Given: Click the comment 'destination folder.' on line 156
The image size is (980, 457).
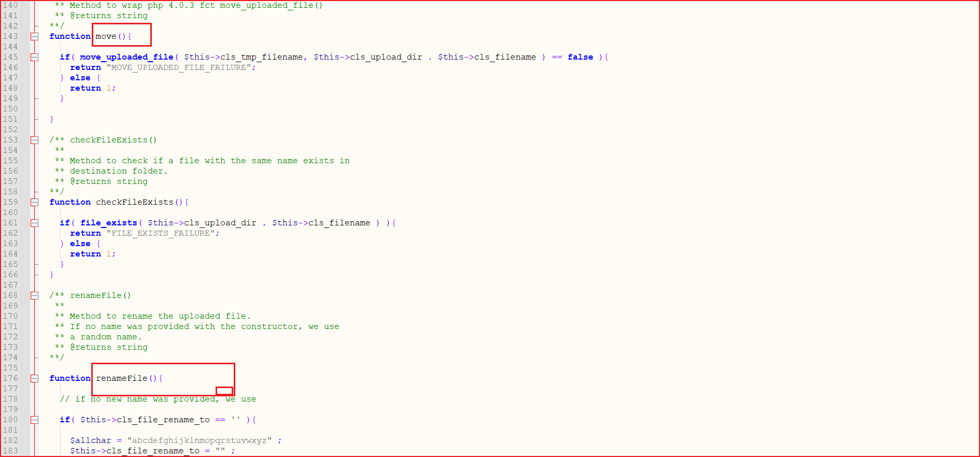Looking at the screenshot, I should pos(119,171).
